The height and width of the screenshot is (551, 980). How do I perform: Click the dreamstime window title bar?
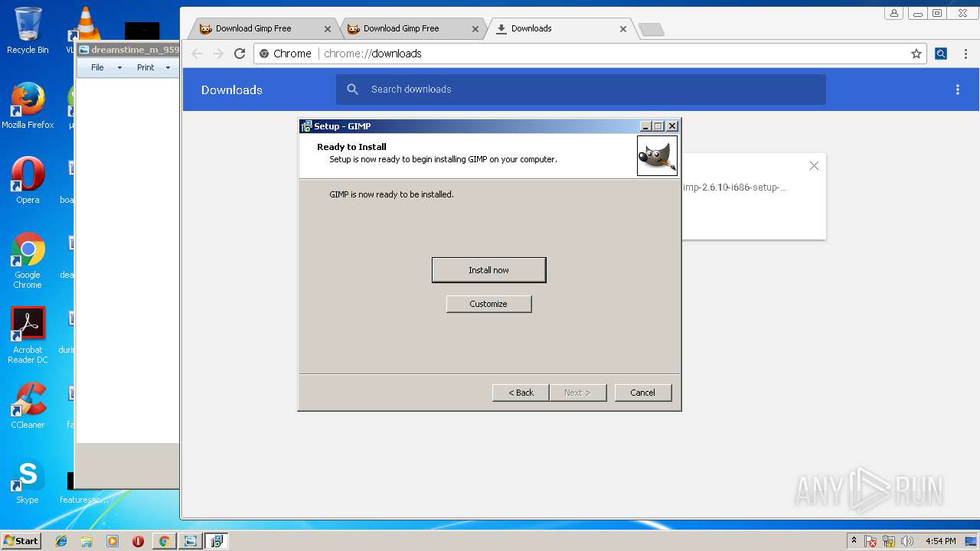pos(127,50)
